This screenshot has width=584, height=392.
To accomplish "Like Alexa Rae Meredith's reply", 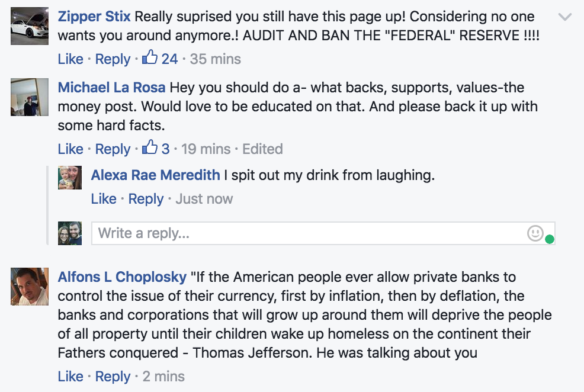I will click(104, 199).
